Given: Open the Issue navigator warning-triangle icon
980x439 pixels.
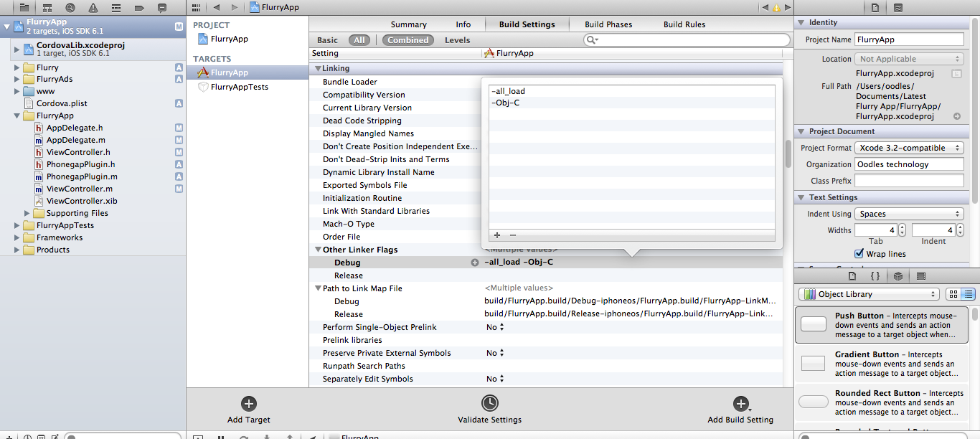Looking at the screenshot, I should click(93, 7).
